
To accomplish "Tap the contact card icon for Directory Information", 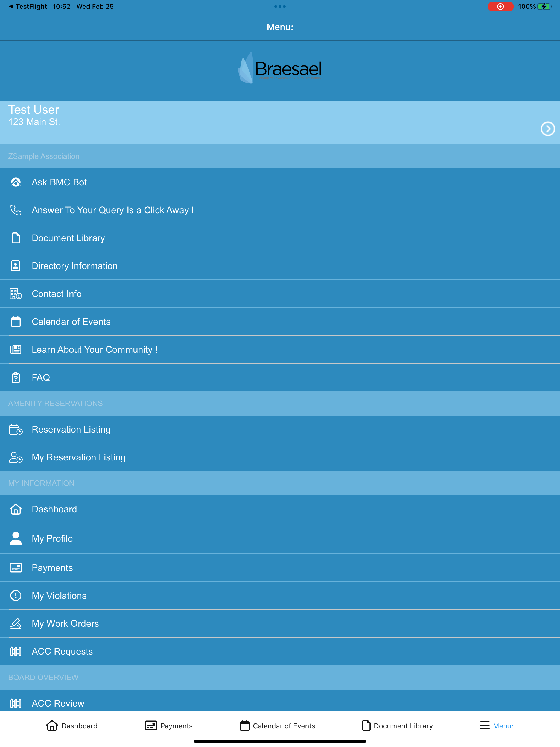I will [16, 266].
